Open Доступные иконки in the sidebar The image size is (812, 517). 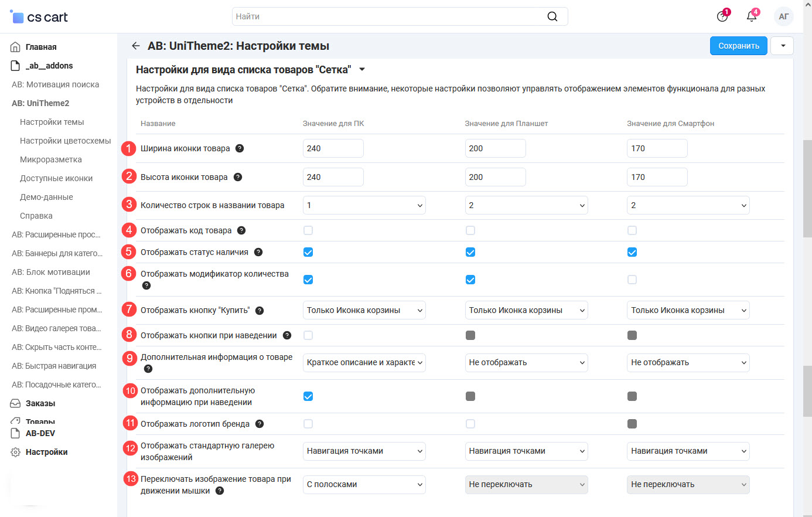click(x=56, y=178)
